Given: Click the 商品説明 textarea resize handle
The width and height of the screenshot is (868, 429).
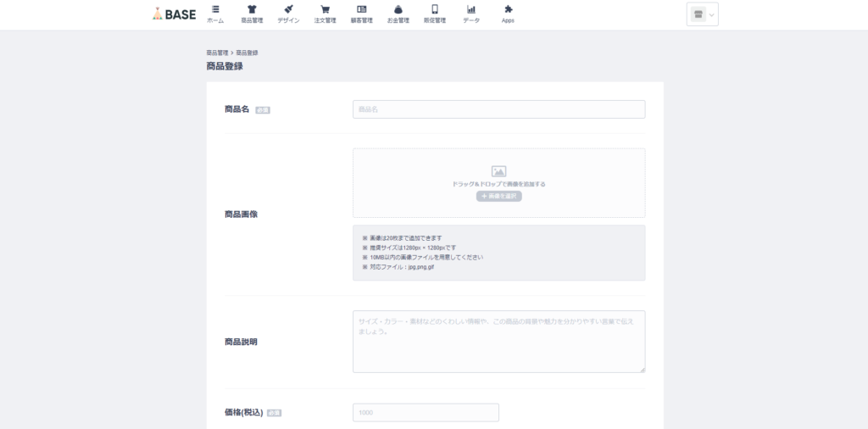Looking at the screenshot, I should click(642, 369).
